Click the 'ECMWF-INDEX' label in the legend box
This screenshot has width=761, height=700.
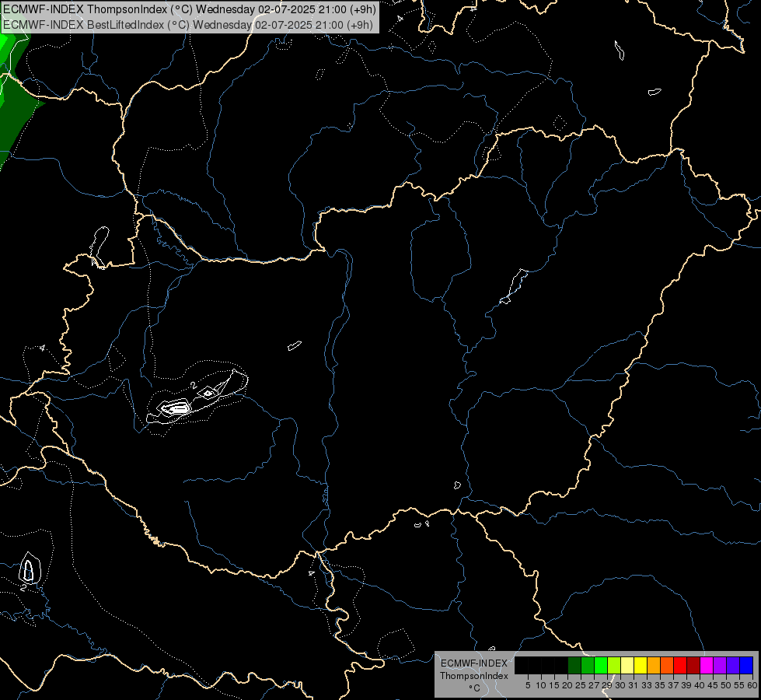click(x=473, y=663)
